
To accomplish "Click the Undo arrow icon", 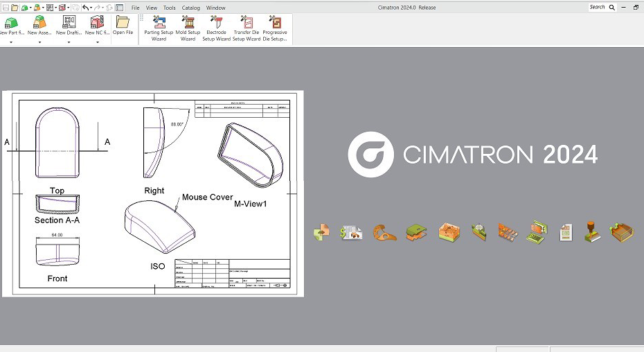I will (85, 8).
